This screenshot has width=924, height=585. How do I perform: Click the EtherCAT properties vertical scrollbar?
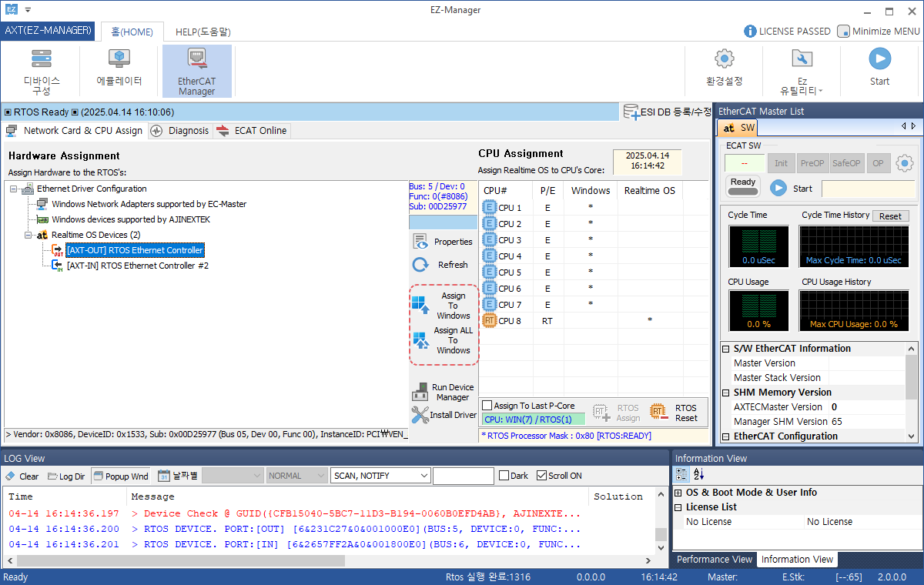(x=912, y=393)
